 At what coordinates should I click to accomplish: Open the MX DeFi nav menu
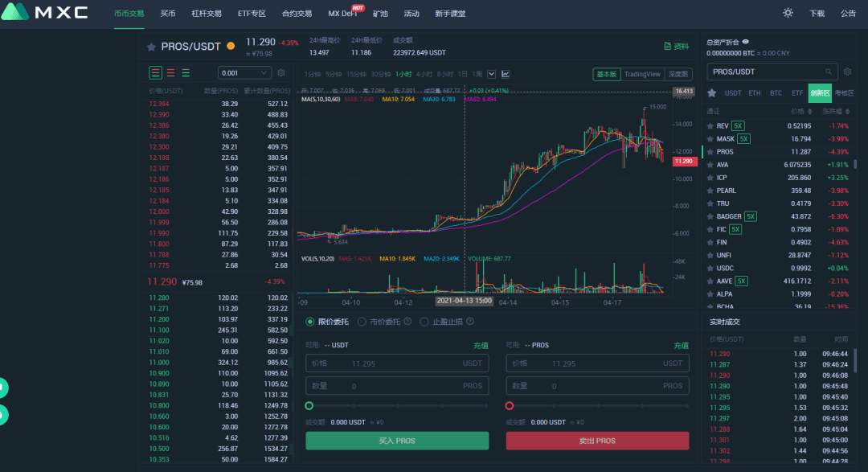tap(342, 14)
